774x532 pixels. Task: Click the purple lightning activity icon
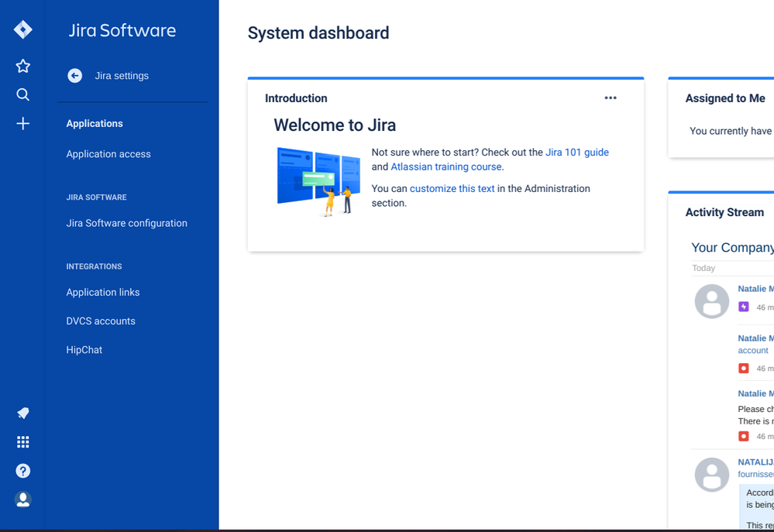click(x=743, y=307)
